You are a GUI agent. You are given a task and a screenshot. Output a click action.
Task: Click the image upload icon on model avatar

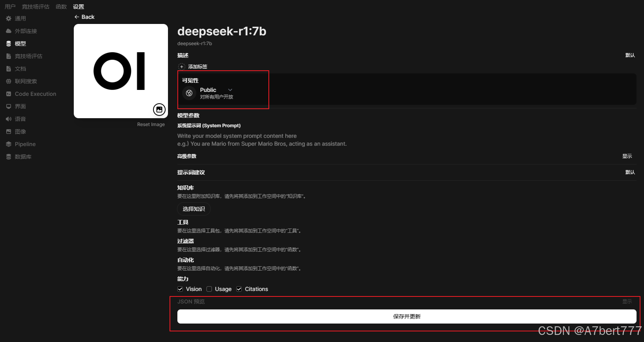click(x=159, y=110)
